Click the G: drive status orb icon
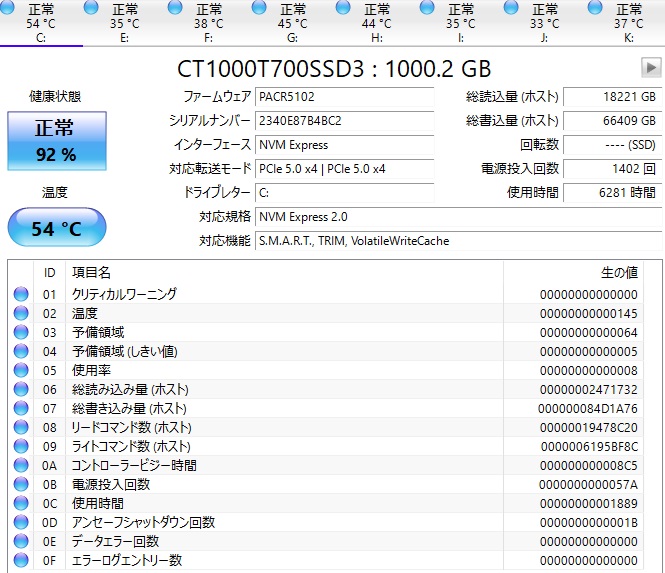The width and height of the screenshot is (665, 573). coord(259,9)
